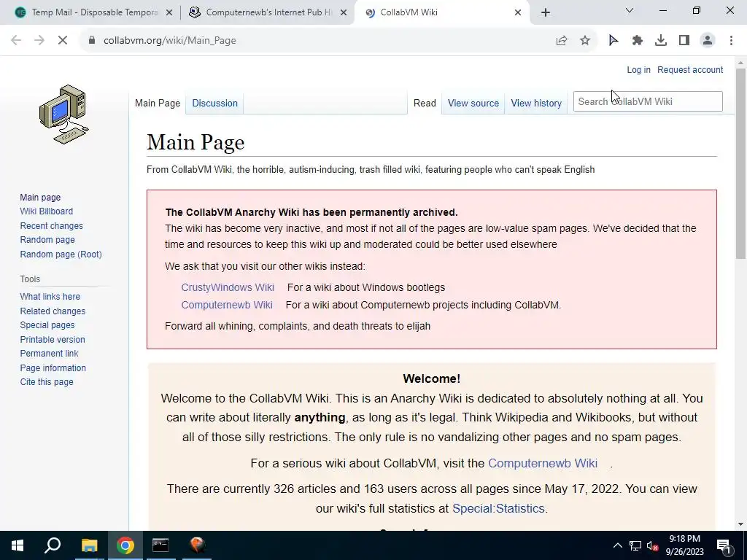This screenshot has height=560, width=747.
Task: Click the page vertical scrollbar thumb
Action: click(740, 163)
